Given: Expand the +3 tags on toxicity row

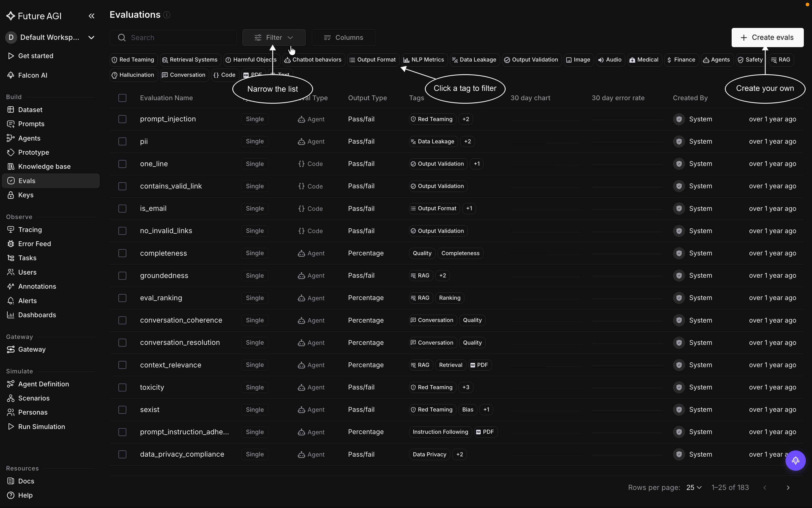Looking at the screenshot, I should coord(466,387).
